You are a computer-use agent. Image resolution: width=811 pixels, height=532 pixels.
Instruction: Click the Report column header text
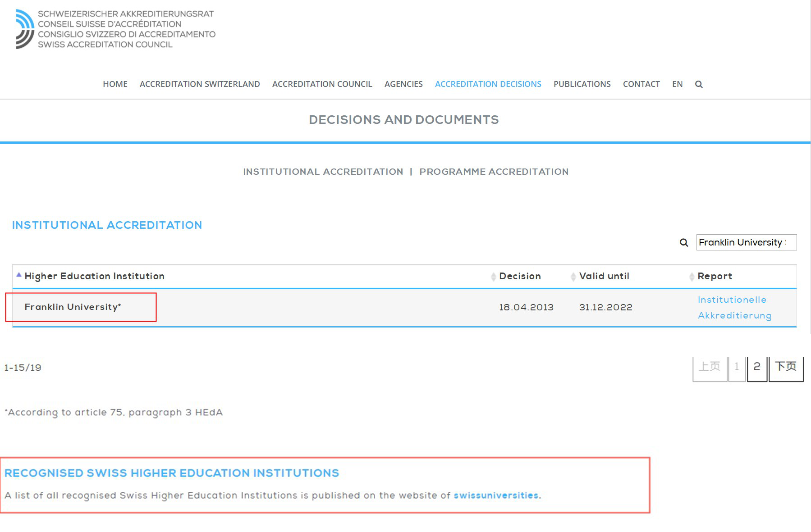coord(715,276)
